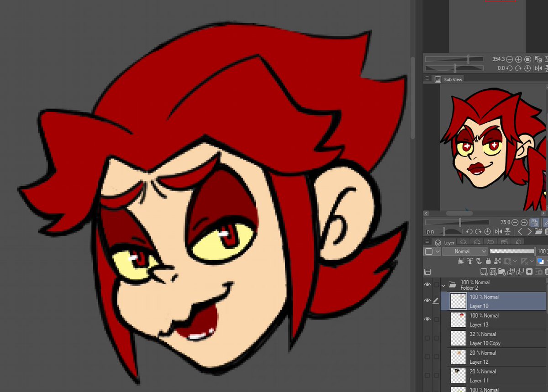Hide Layer 13 with eye icon

427,319
